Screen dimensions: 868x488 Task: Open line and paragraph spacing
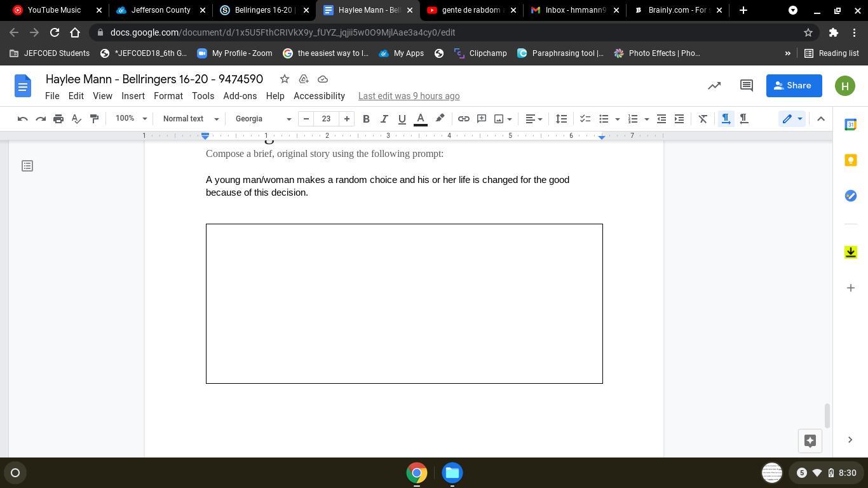click(561, 119)
